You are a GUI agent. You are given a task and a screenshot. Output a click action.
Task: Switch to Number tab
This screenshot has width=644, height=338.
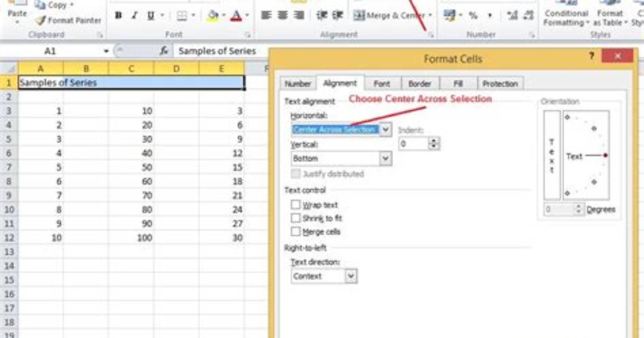[x=298, y=84]
